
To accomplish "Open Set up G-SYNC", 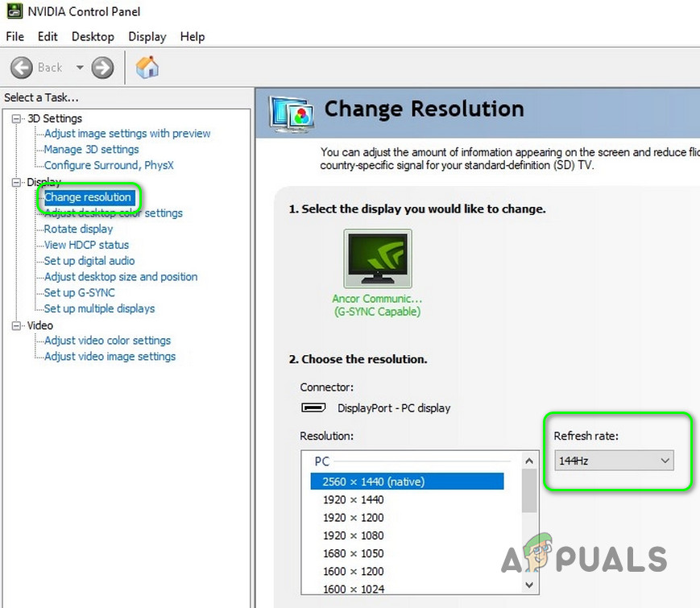I will coord(80,293).
